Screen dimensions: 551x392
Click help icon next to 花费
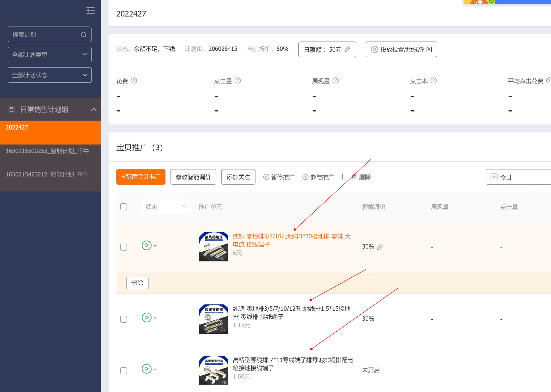(134, 81)
